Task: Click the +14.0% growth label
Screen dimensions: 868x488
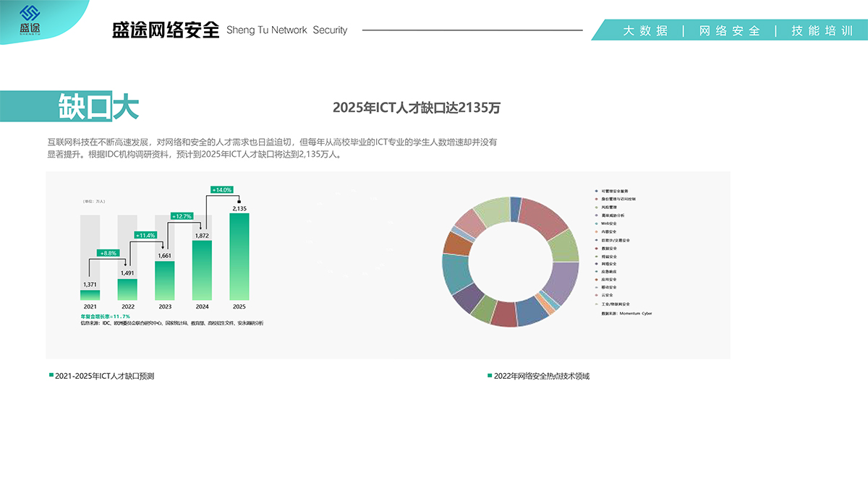Action: [x=221, y=189]
